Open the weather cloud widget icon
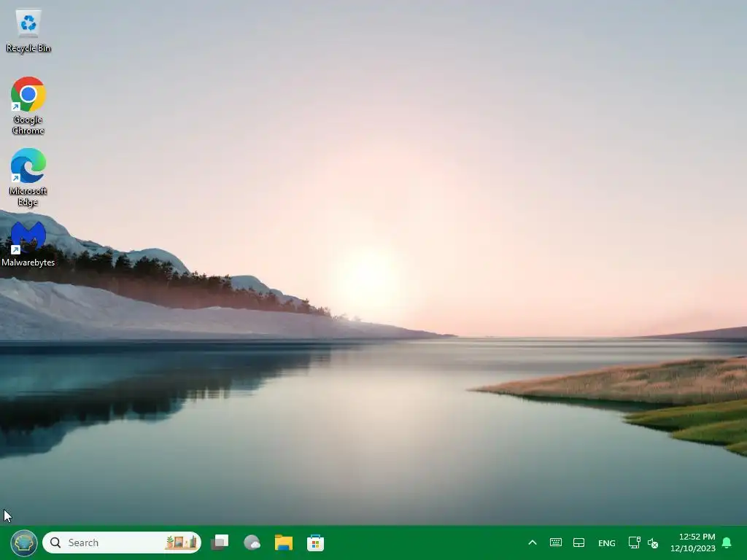This screenshot has height=560, width=747. pyautogui.click(x=252, y=542)
